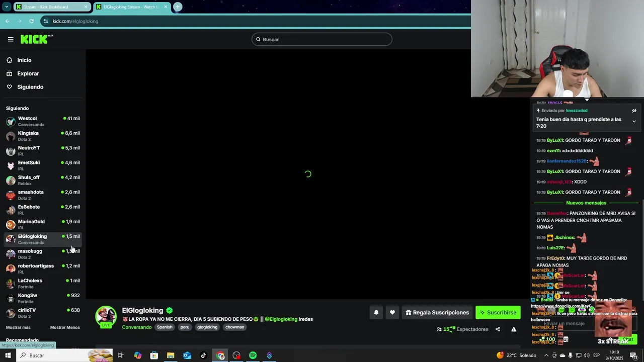
Task: Expand the pinned chat message chevron
Action: pyautogui.click(x=634, y=121)
